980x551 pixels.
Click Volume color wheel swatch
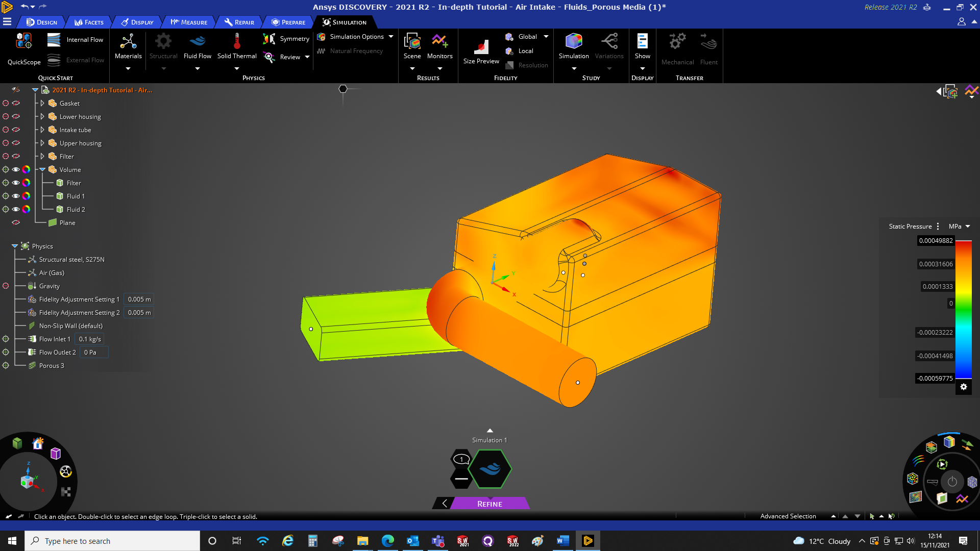coord(26,169)
